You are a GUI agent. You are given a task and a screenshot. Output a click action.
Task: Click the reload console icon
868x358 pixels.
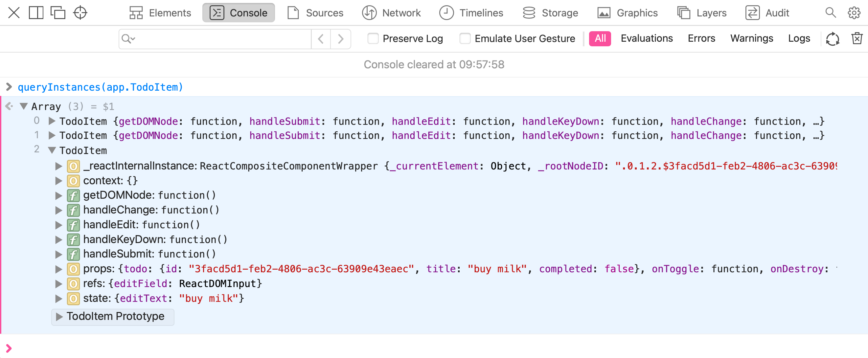click(x=832, y=38)
